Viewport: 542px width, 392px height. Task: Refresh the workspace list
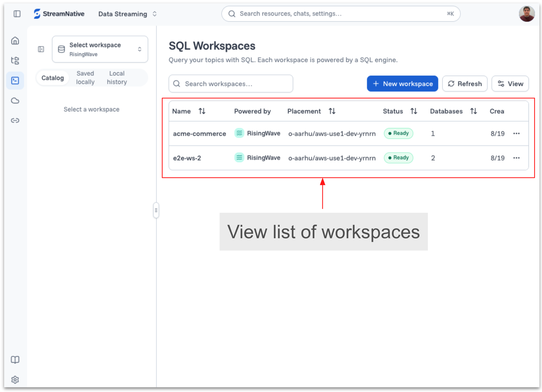pyautogui.click(x=465, y=84)
